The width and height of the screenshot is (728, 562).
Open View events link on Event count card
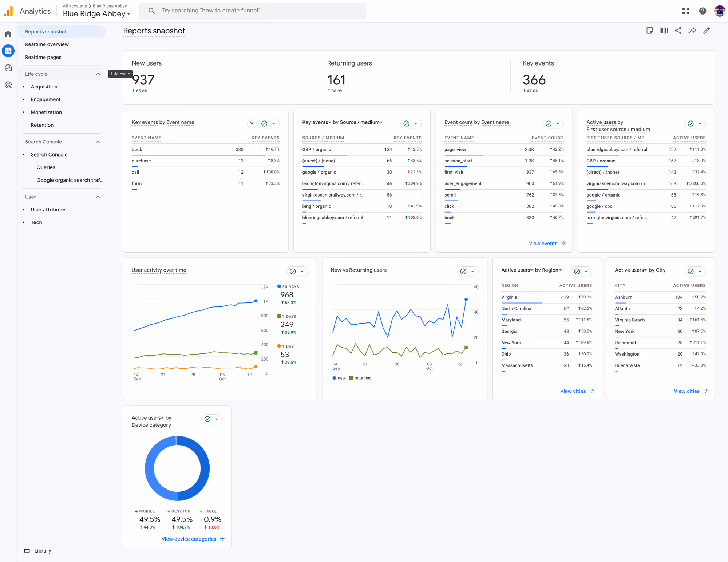544,243
